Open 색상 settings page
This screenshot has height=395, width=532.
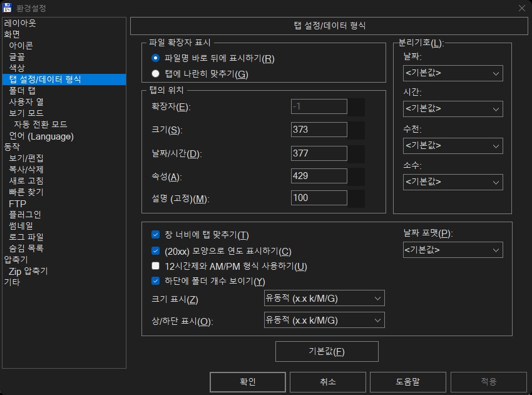[17, 68]
